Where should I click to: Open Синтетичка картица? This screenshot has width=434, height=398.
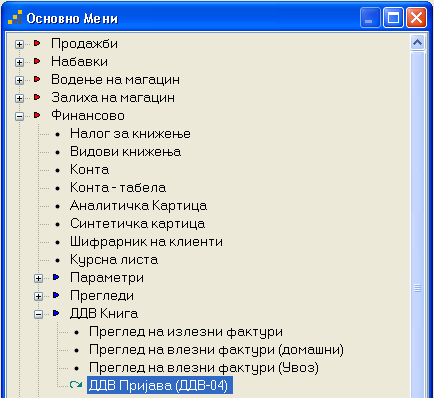point(137,224)
